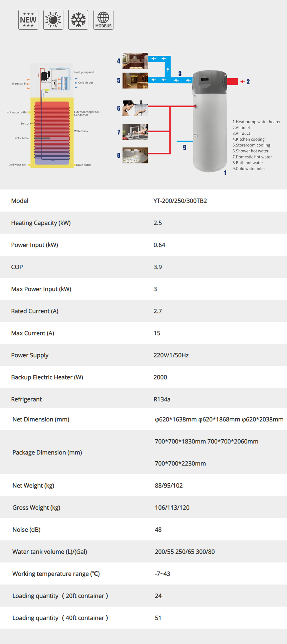This screenshot has width=287, height=644.
Task: Click the NEW stars badge icon
Action: [28, 20]
